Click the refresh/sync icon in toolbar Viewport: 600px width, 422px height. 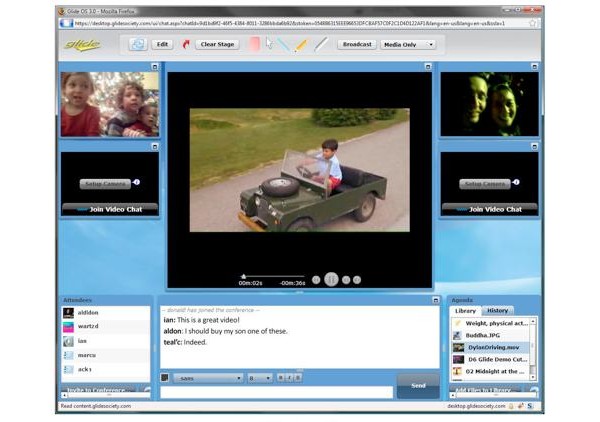coord(138,44)
